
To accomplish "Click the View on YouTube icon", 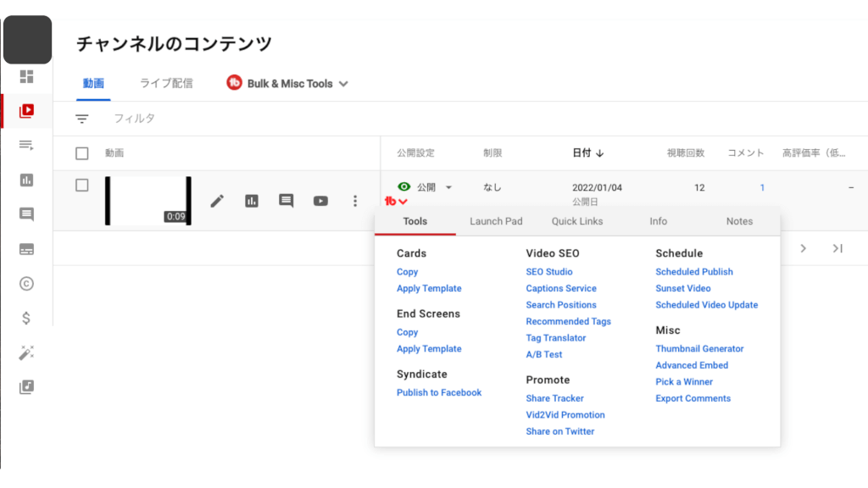I will (x=320, y=201).
